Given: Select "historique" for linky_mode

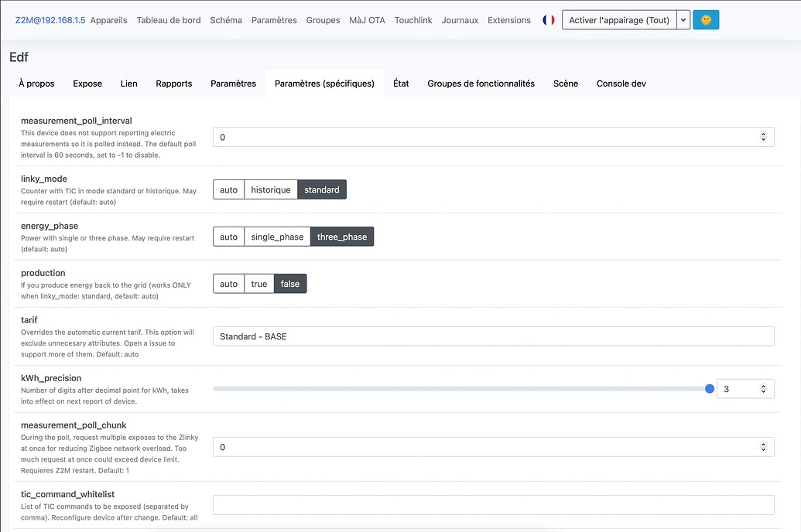Looking at the screenshot, I should coord(270,189).
